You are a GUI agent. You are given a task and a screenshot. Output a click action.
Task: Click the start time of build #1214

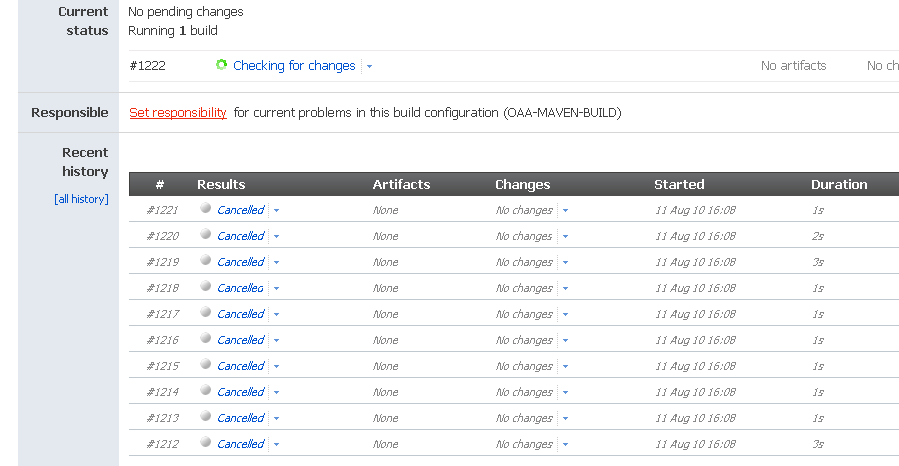[x=695, y=392]
